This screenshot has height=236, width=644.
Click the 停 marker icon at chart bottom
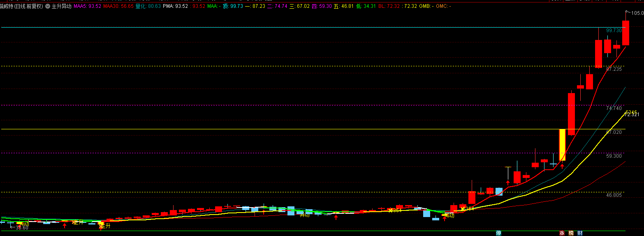pos(499,233)
